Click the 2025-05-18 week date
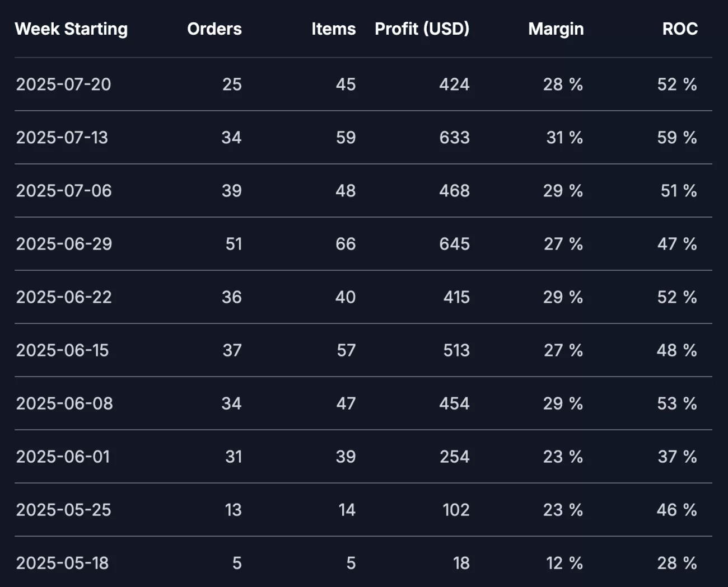This screenshot has height=587, width=728. pos(62,563)
